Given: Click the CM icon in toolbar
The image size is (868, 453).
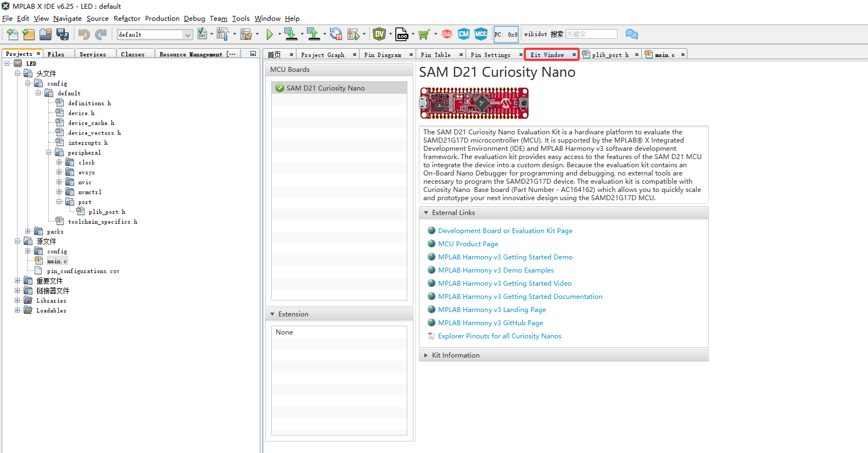Looking at the screenshot, I should coord(464,34).
